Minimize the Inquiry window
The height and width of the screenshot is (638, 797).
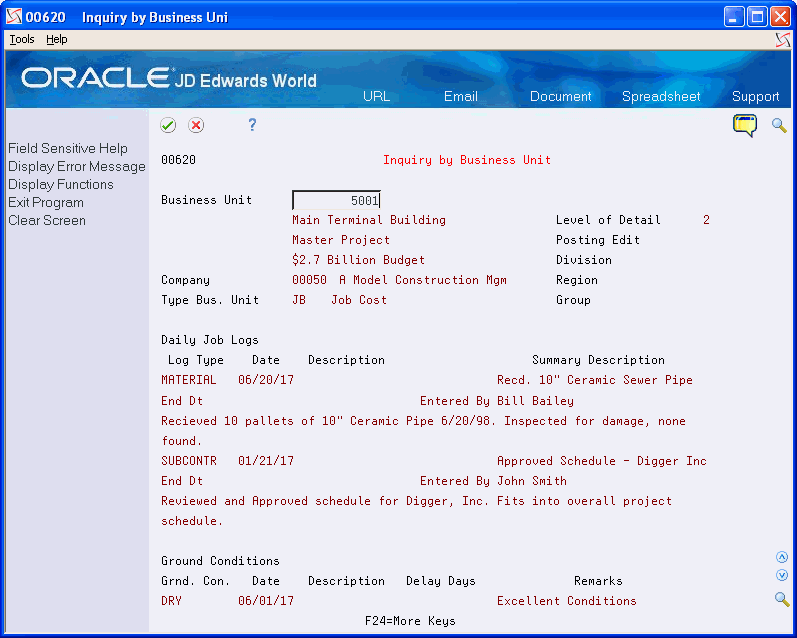[733, 17]
